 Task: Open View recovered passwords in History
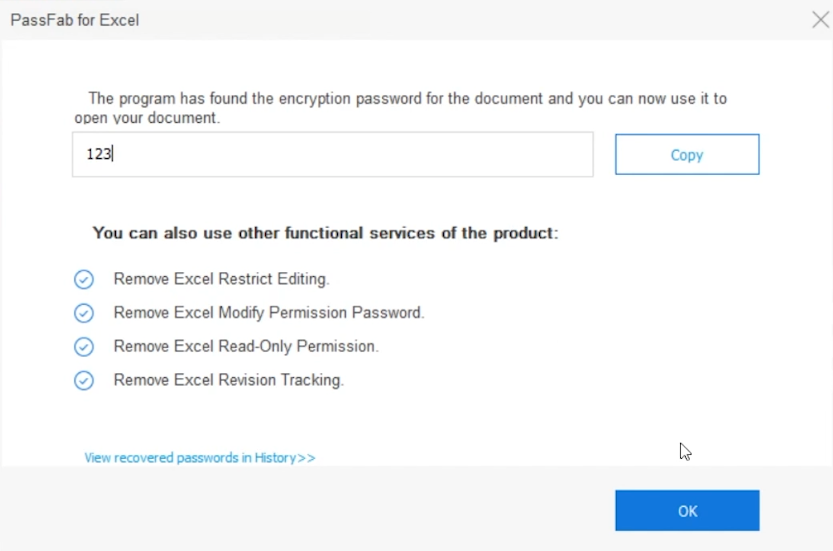pos(189,458)
